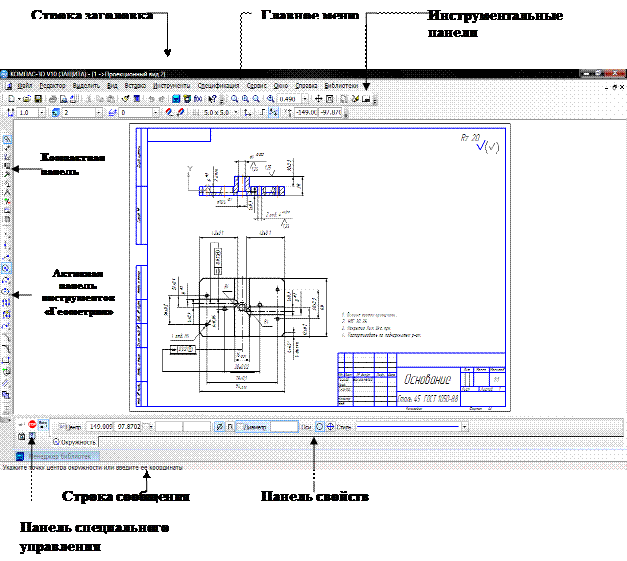
Task: Switch to the Окружность tab in property panel
Action: coord(74,442)
